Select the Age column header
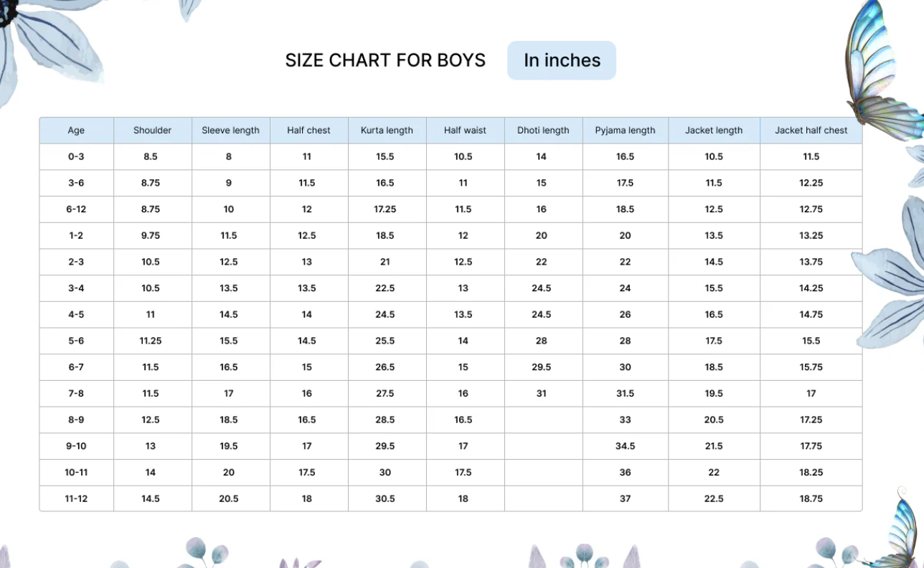The image size is (924, 568). 76,131
